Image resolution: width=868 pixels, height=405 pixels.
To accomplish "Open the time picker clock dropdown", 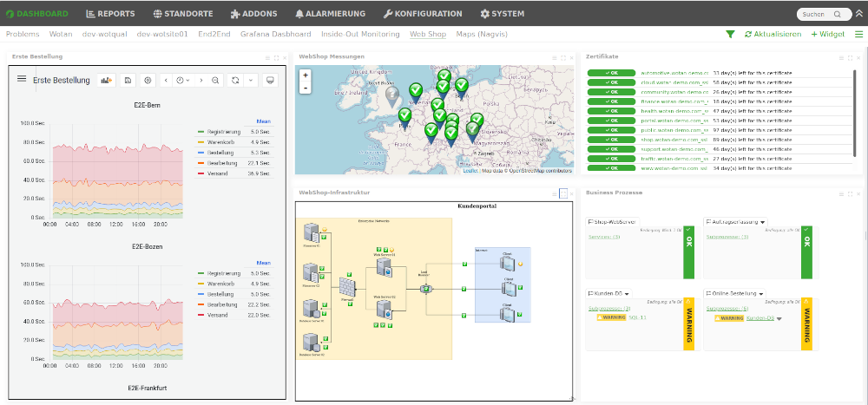I will coord(183,80).
